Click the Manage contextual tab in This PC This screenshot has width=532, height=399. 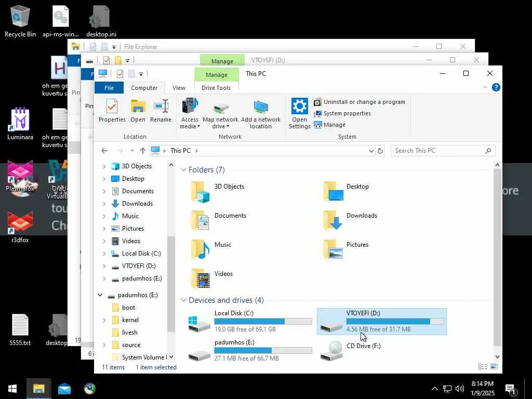217,75
